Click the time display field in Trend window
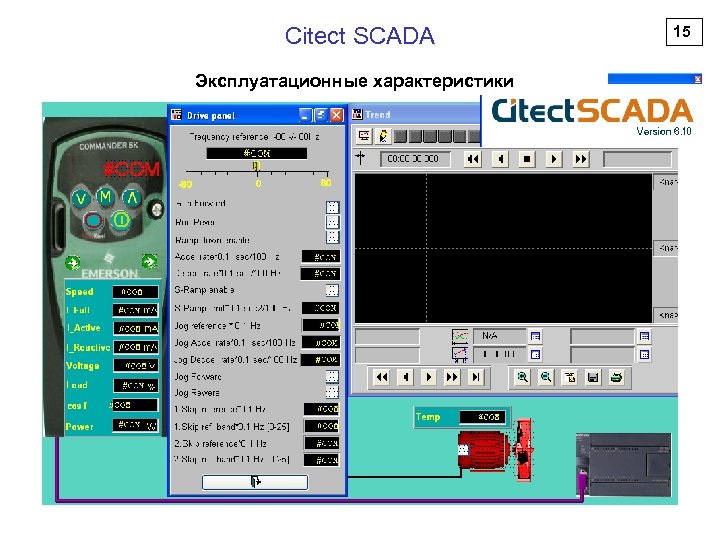 point(415,159)
